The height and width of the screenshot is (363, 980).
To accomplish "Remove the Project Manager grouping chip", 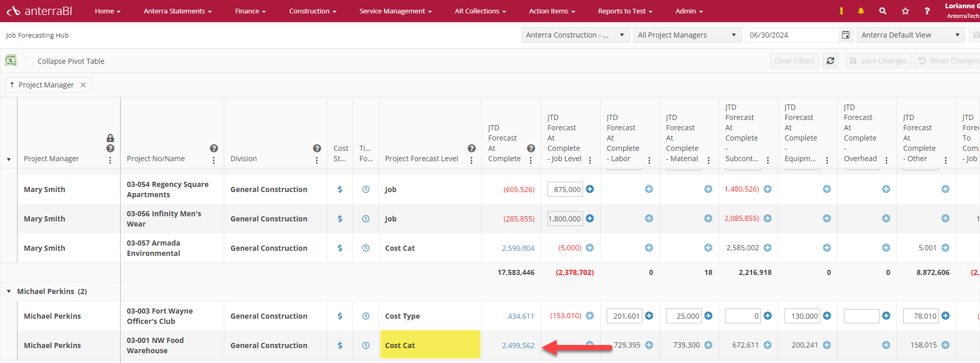I will (83, 85).
